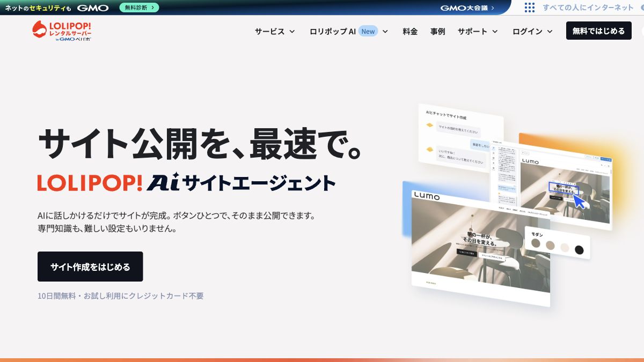Click the LOLIPOP! AI サイトエージェント logo
This screenshot has height=362, width=644.
[186, 182]
